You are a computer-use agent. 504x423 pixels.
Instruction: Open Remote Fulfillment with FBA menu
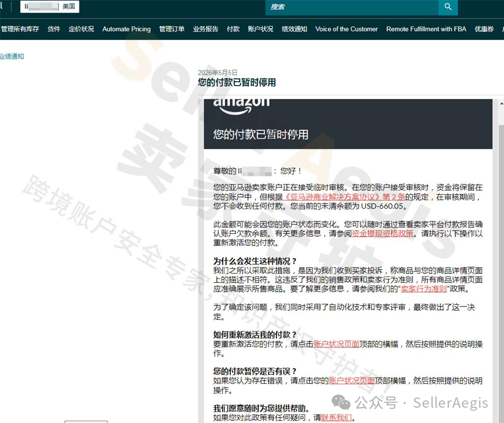click(x=426, y=29)
